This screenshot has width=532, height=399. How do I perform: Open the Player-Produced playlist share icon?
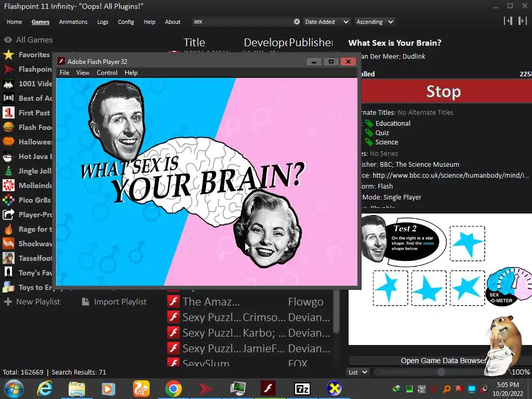click(x=8, y=215)
